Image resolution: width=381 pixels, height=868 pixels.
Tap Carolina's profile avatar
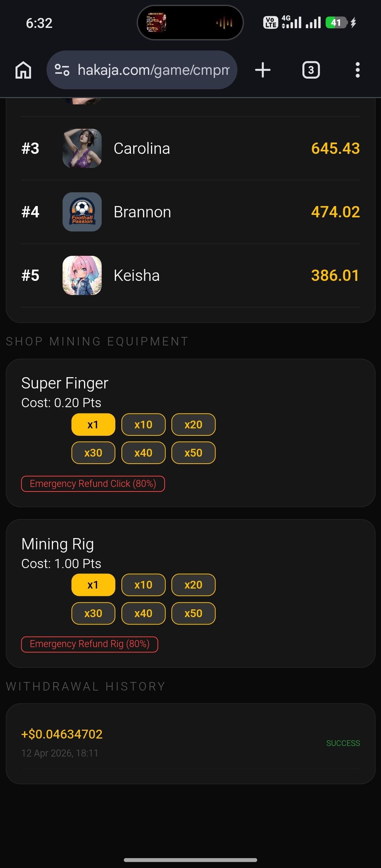pyautogui.click(x=82, y=148)
